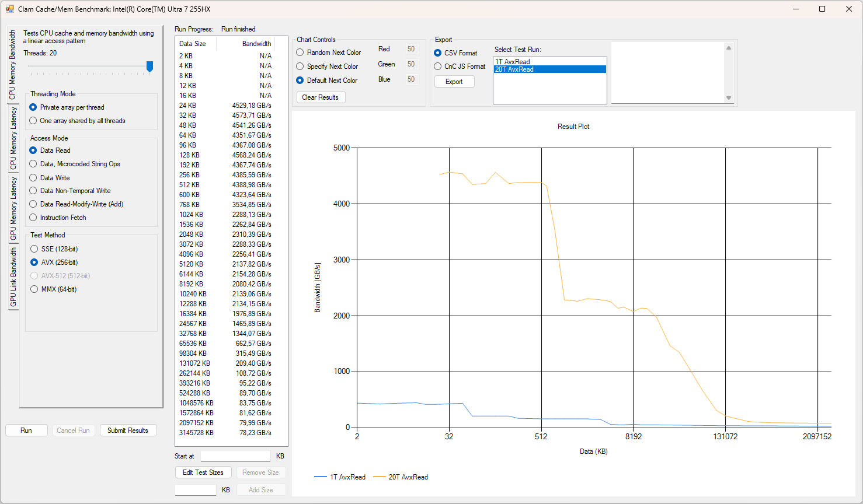Clear Results from the chart
Image resolution: width=863 pixels, height=504 pixels.
(x=321, y=97)
